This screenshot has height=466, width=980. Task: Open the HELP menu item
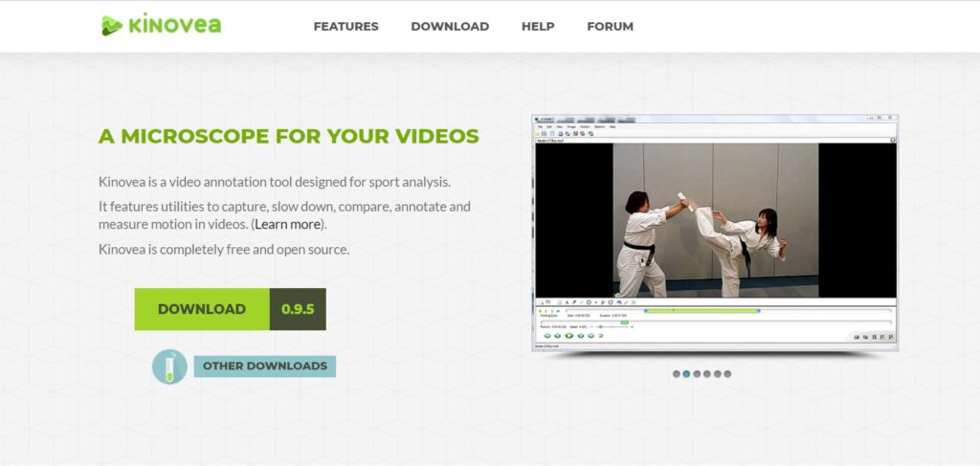[538, 27]
